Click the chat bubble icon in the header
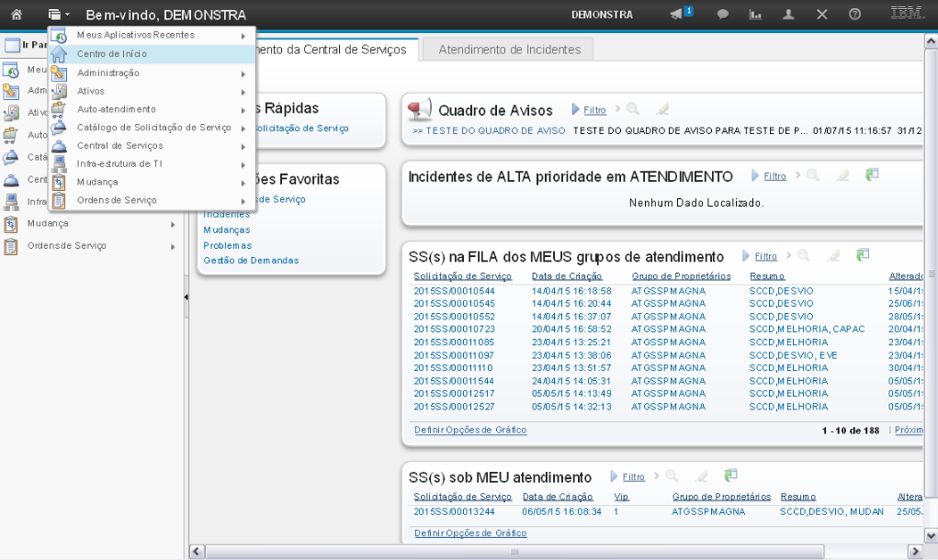The width and height of the screenshot is (938, 560). tap(723, 15)
